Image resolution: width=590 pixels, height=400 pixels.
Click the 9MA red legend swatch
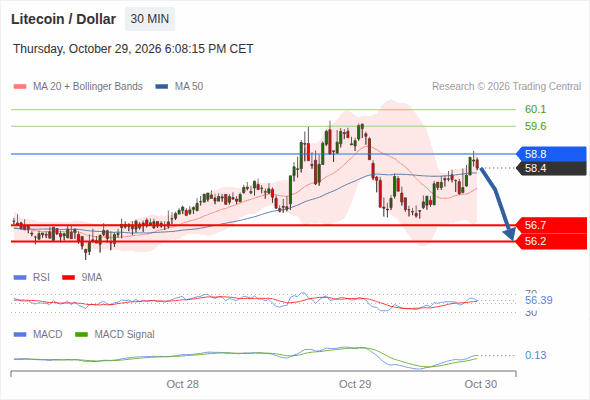[x=68, y=278]
